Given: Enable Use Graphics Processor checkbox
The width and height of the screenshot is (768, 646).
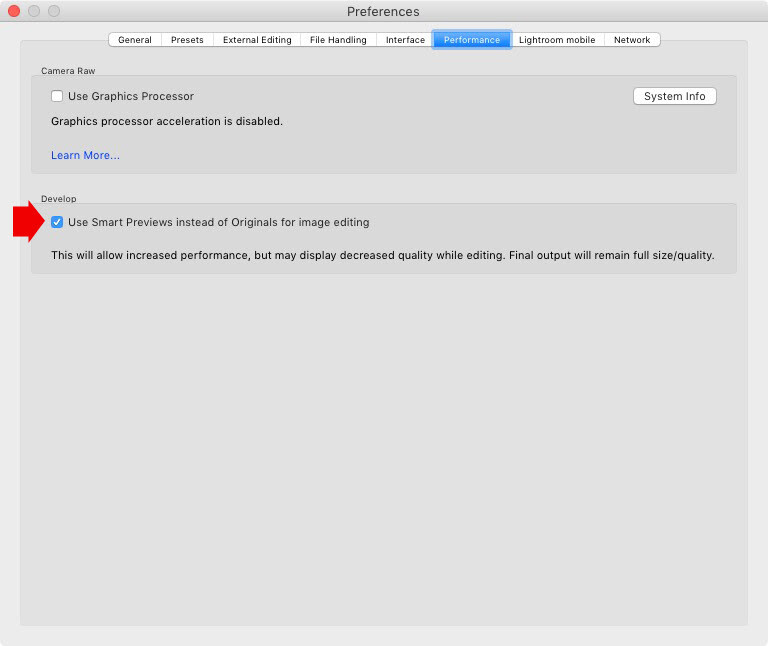Looking at the screenshot, I should [x=57, y=96].
